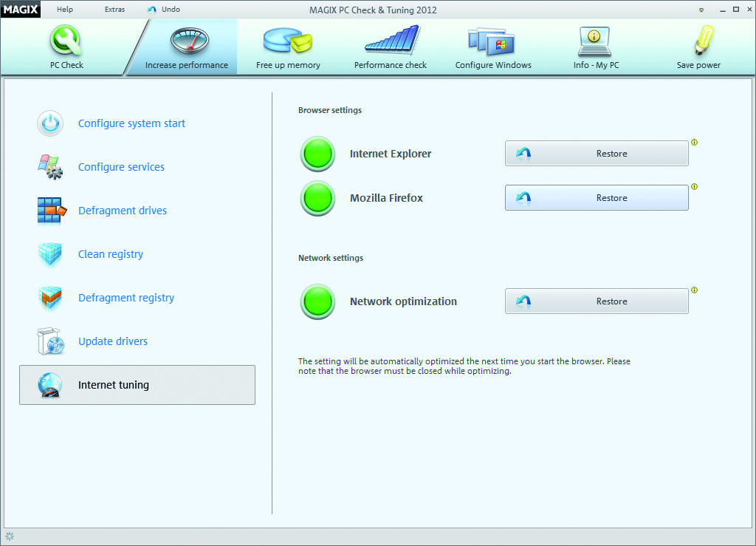
Task: Switch to the Free up memory tab label
Action: 288,65
